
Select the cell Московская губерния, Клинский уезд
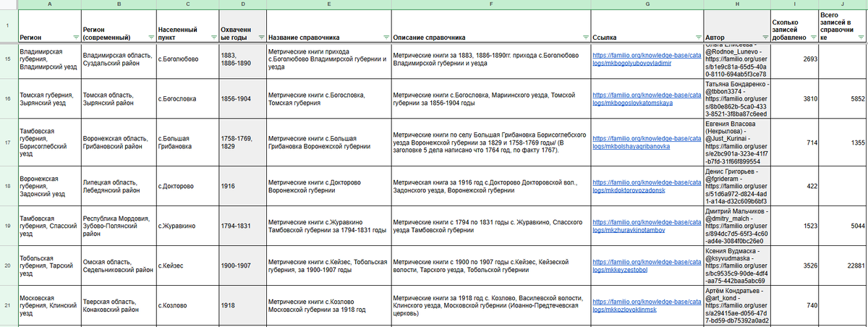pos(48,305)
